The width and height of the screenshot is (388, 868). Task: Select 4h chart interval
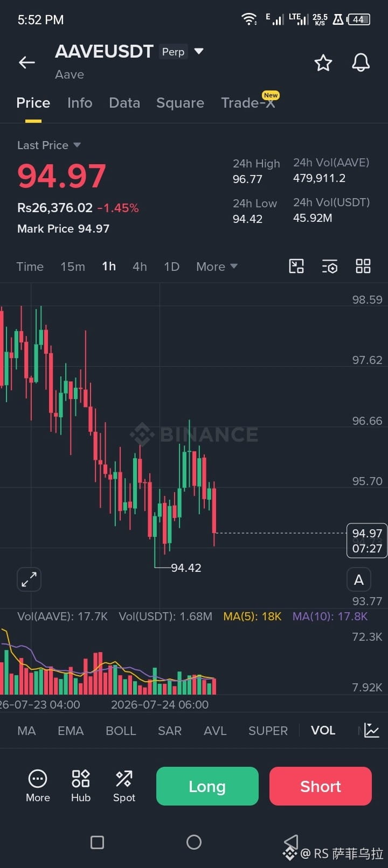pyautogui.click(x=140, y=267)
